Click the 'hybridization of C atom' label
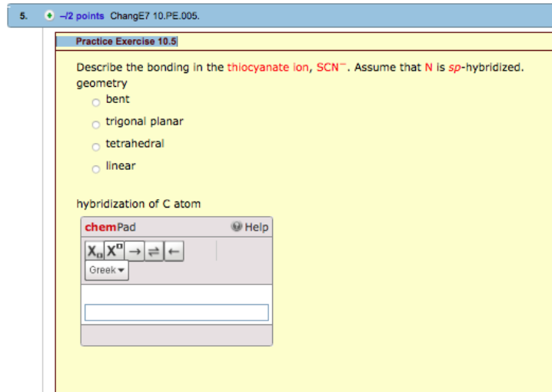Screen dimensions: 552x392 pyautogui.click(x=138, y=204)
